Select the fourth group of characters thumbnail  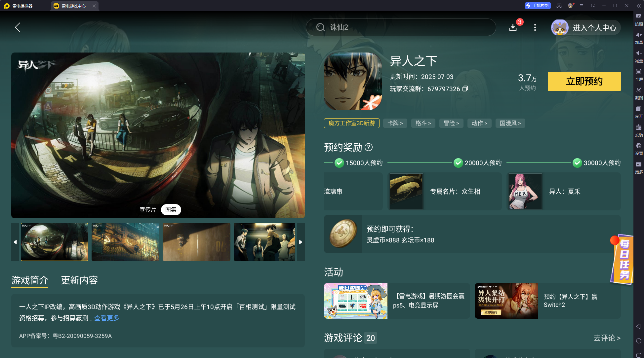(x=264, y=242)
